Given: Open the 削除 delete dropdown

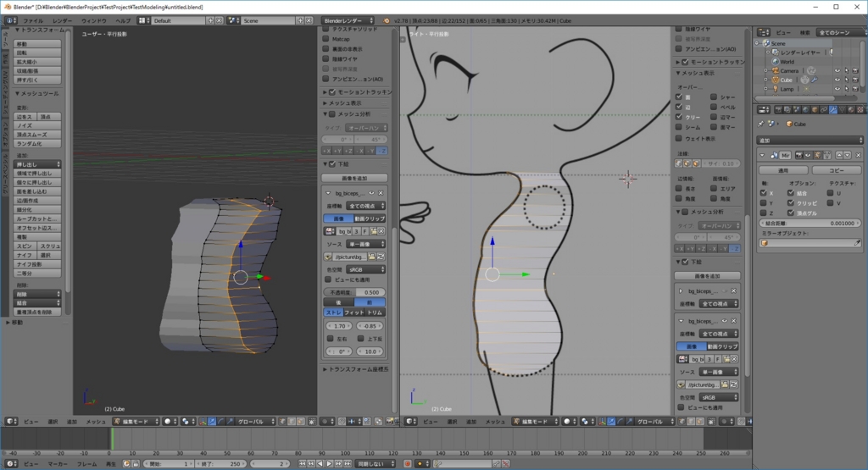Looking at the screenshot, I should point(37,294).
